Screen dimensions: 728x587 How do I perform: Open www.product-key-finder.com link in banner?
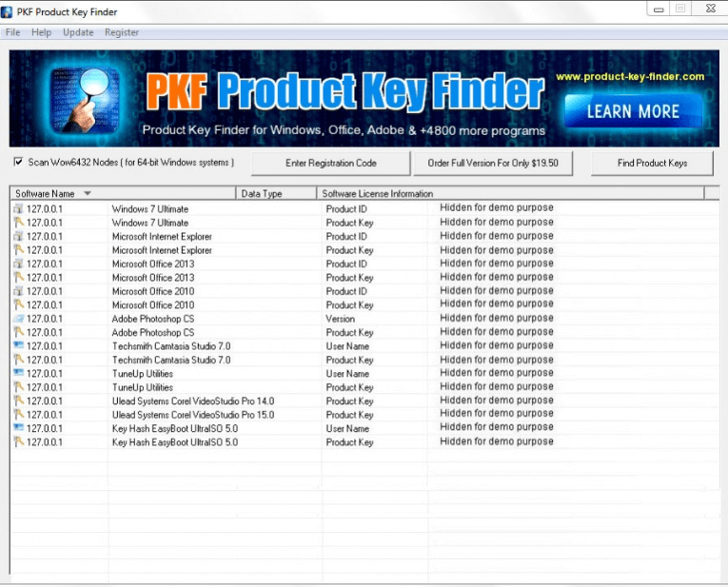click(630, 76)
